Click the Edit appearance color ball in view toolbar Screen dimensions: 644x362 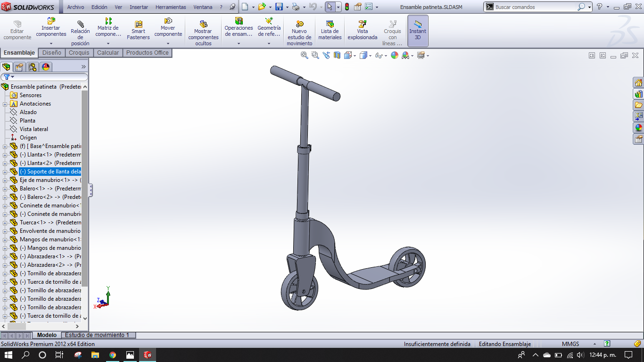(x=394, y=55)
